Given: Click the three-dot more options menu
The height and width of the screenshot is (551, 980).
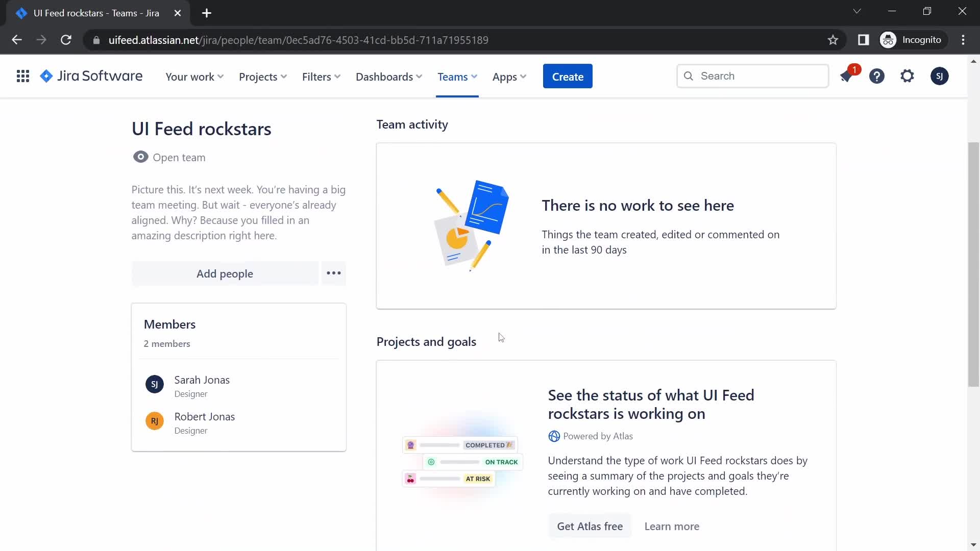Looking at the screenshot, I should tap(334, 273).
